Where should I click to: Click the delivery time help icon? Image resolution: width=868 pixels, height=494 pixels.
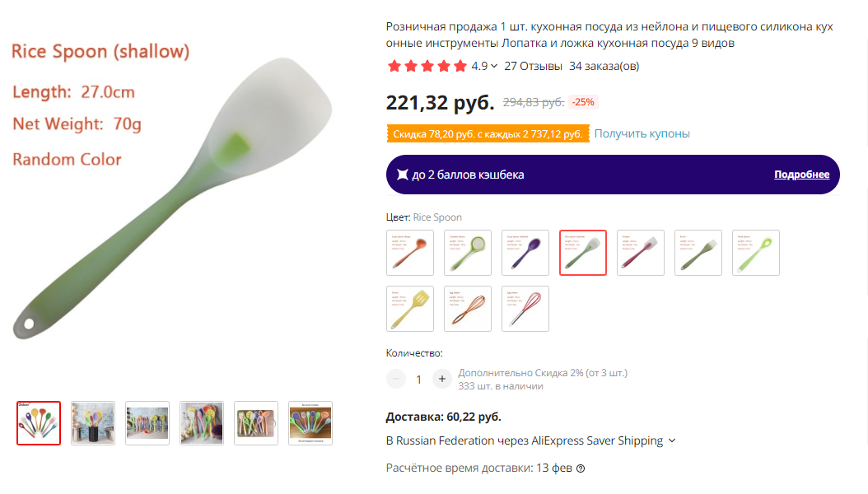581,468
